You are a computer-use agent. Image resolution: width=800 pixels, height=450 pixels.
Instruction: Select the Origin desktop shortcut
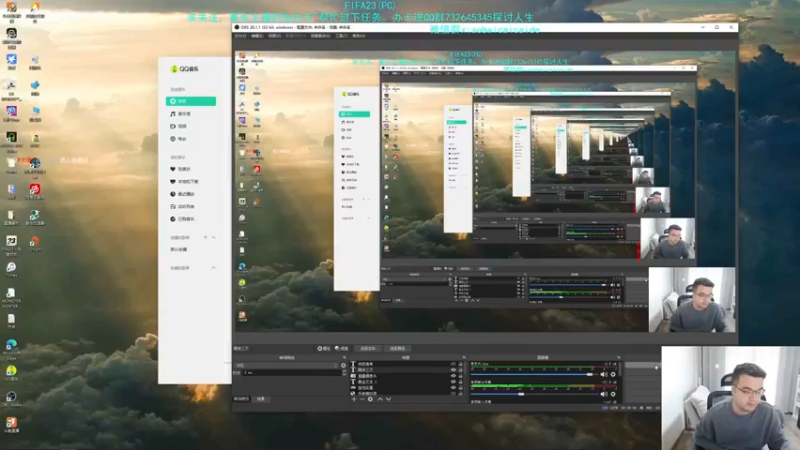[35, 244]
